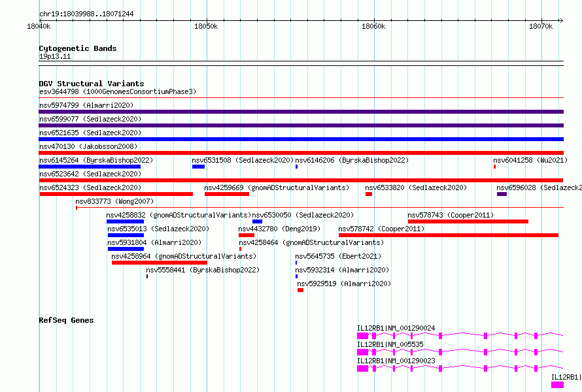
Task: Click the nsv6523642 (Sedlazeck2020) red bar
Action: point(301,180)
